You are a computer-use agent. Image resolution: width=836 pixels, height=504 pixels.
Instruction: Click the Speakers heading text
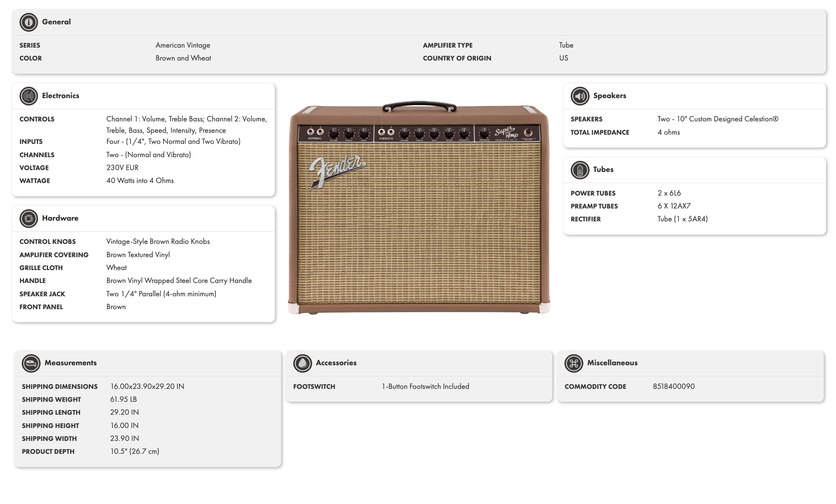pos(609,96)
